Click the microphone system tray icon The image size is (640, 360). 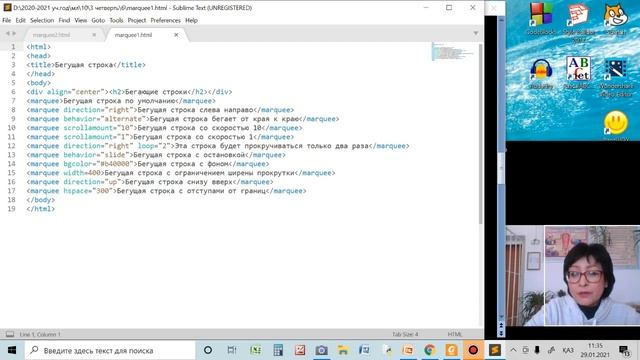(x=537, y=350)
